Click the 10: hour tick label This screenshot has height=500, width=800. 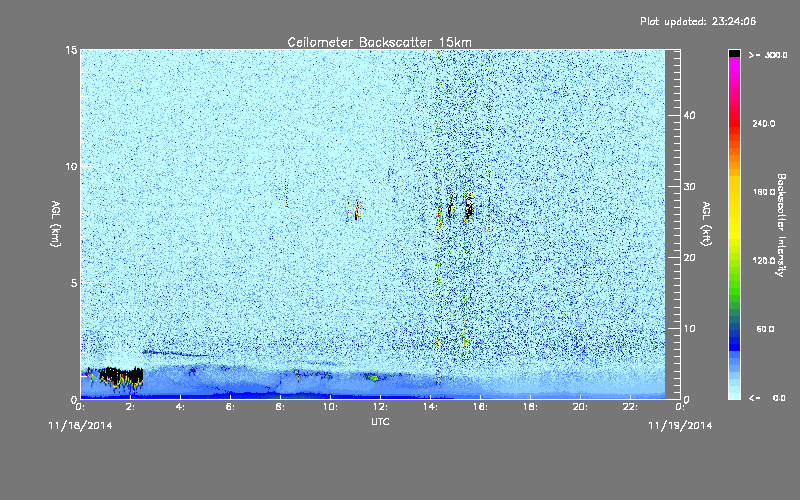point(330,407)
